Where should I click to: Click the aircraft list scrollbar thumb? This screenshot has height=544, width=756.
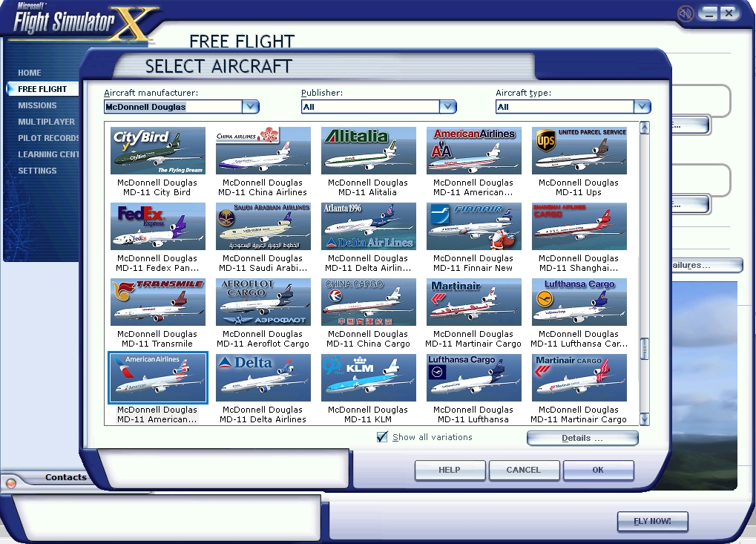pos(645,349)
